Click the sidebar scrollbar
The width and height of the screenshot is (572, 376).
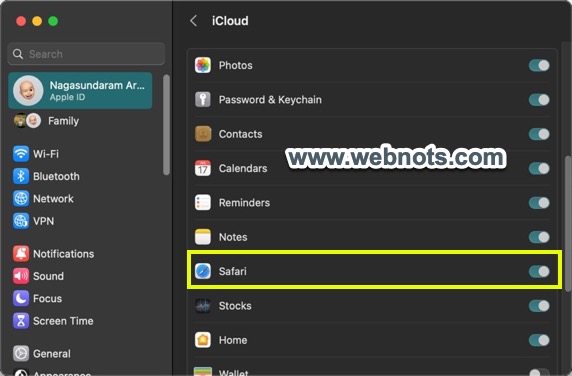coord(166,125)
